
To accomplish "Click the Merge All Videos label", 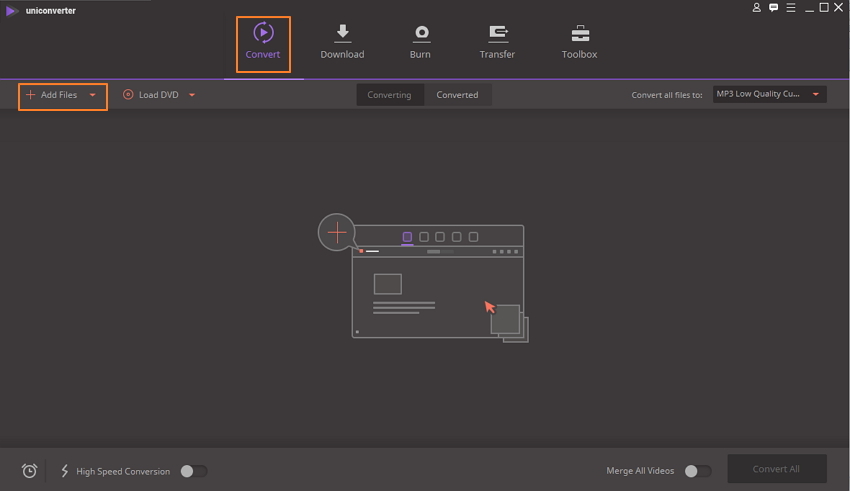I will pos(640,471).
